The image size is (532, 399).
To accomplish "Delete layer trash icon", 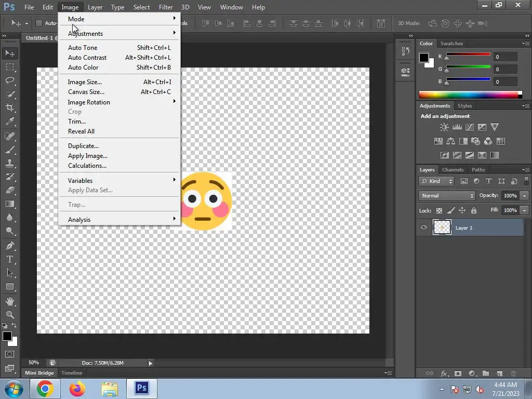I will (x=513, y=374).
